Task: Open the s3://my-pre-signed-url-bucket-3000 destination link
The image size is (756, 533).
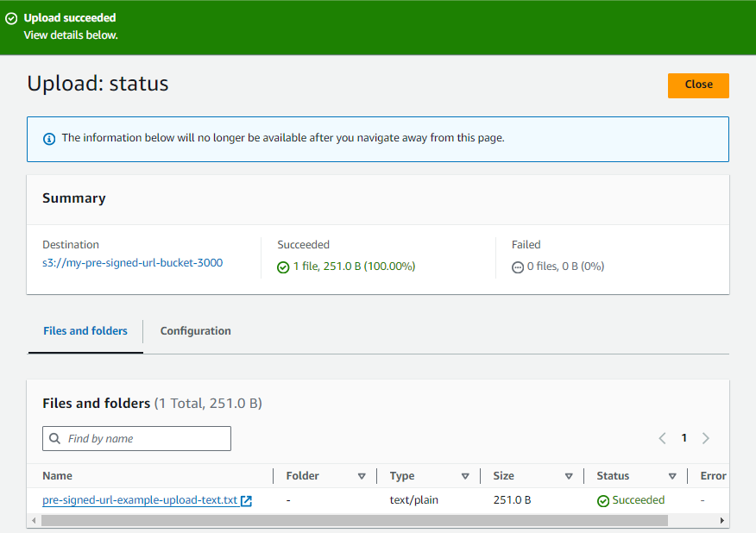Action: [132, 263]
